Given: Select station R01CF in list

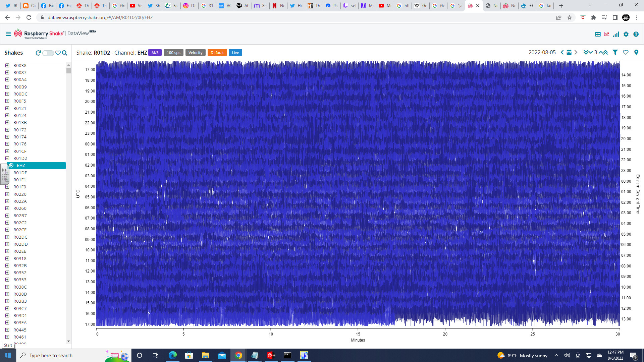Looking at the screenshot, I should tap(20, 151).
